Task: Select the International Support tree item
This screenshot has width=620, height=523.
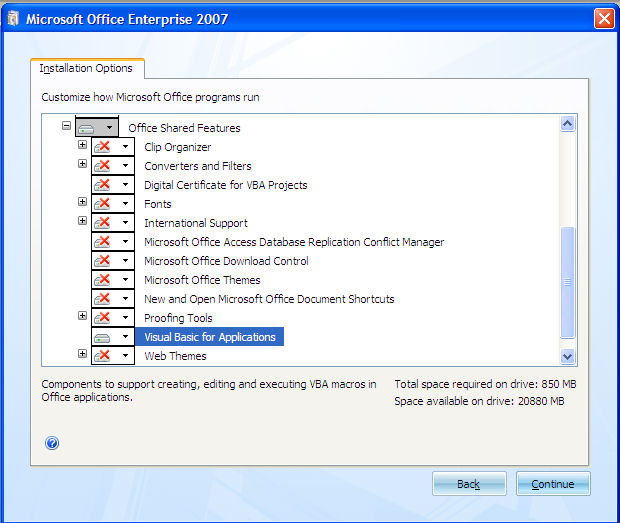Action: 196,223
